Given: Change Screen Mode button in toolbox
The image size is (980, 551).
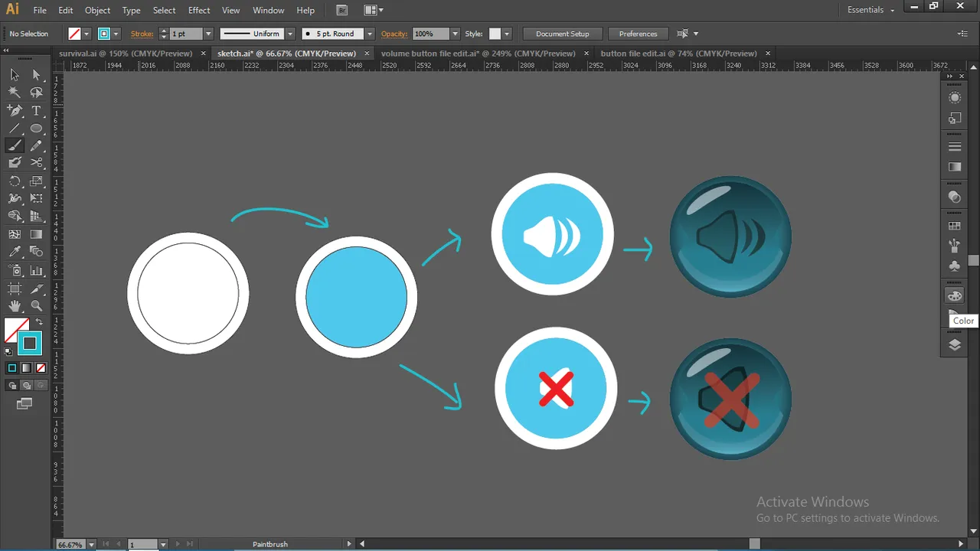Looking at the screenshot, I should (x=24, y=403).
